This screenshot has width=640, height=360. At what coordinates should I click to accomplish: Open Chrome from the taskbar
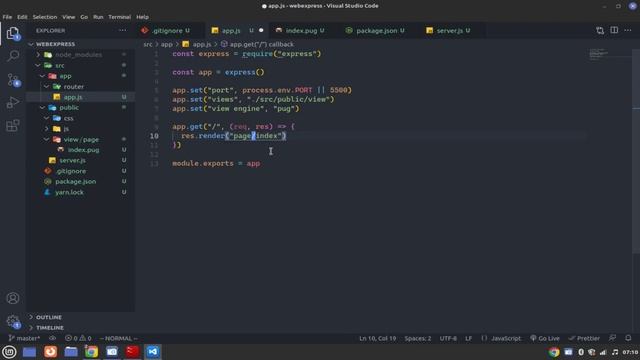point(91,352)
